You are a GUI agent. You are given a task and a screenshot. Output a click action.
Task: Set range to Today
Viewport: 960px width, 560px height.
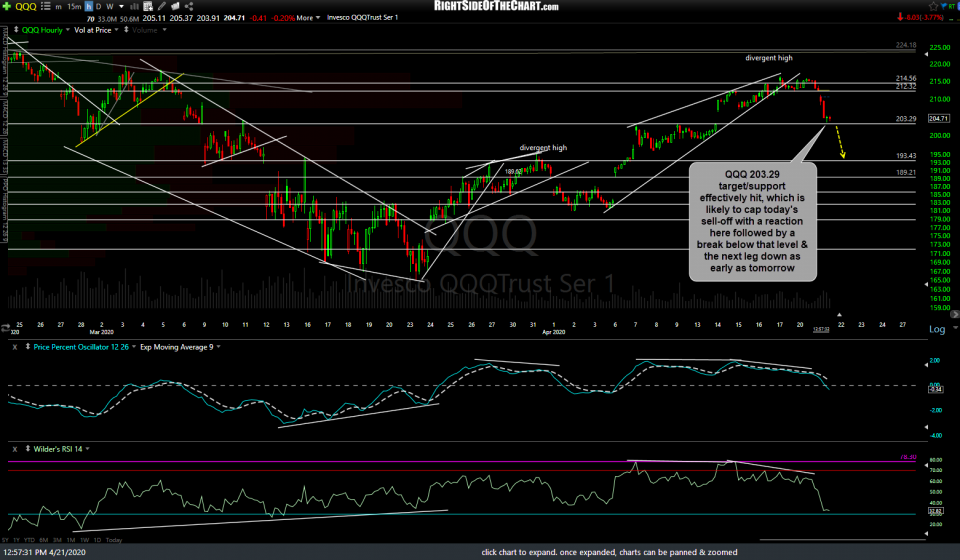click(x=114, y=540)
